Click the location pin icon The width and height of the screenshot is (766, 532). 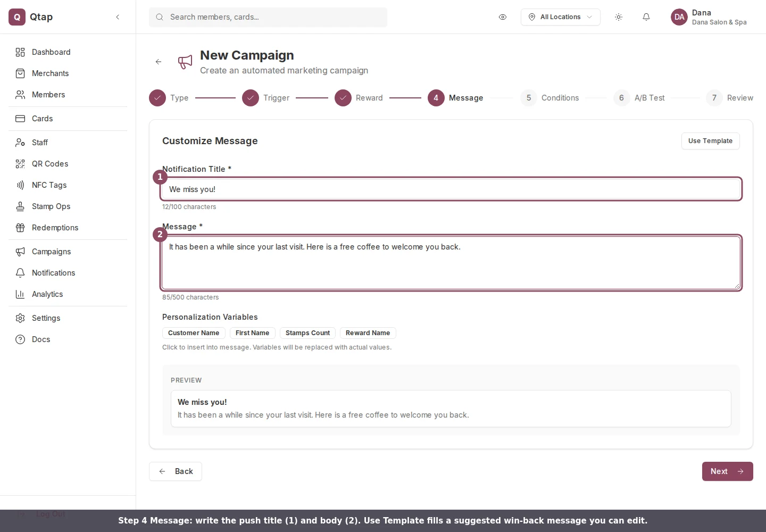click(532, 17)
